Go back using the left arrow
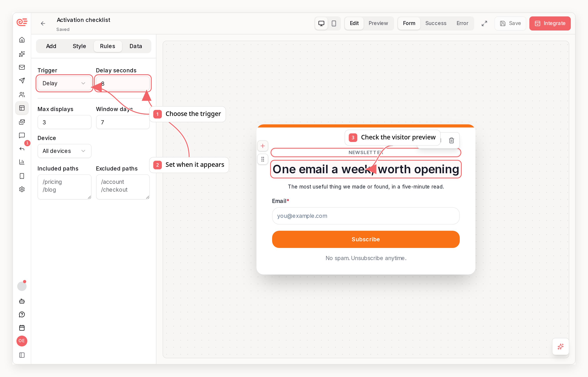Screen dimensions: 588x377 (43, 23)
